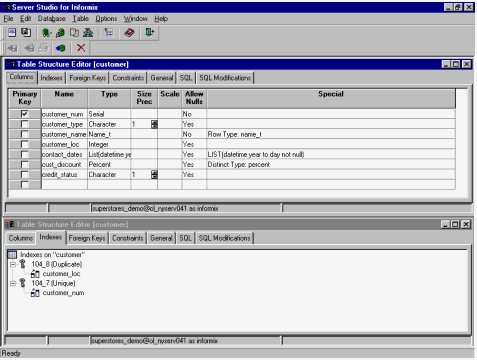The width and height of the screenshot is (477, 360).
Task: Open the Table menu
Action: [81, 19]
